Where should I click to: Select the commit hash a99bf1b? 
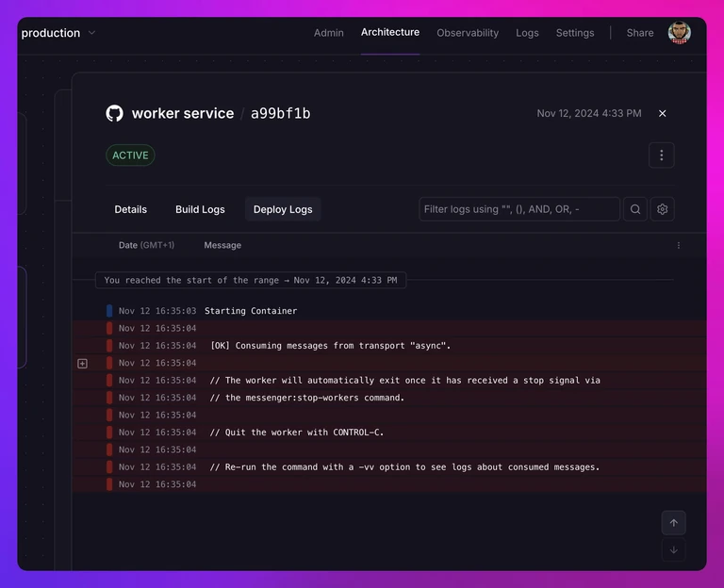(280, 113)
